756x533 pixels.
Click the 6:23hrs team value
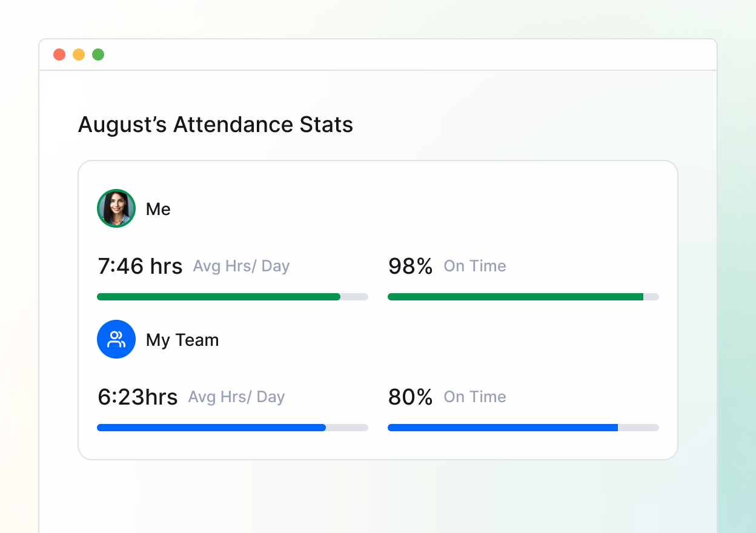pyautogui.click(x=138, y=397)
